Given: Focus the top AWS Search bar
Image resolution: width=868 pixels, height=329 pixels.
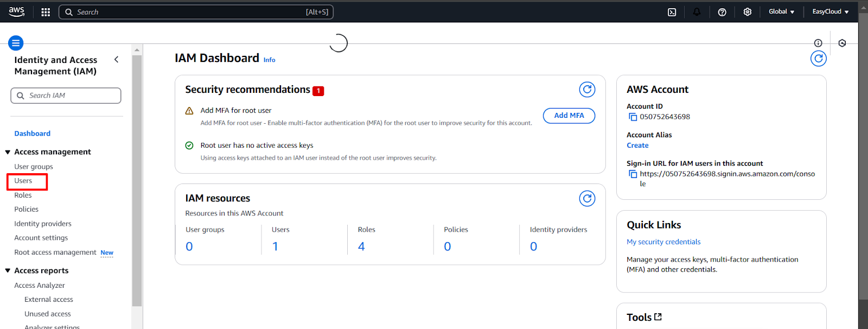Looking at the screenshot, I should [196, 12].
